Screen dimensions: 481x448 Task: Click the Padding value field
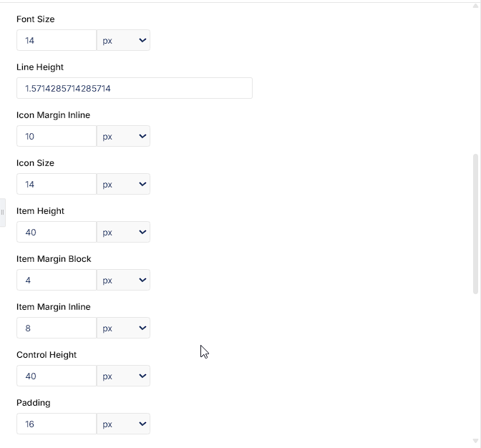(57, 424)
